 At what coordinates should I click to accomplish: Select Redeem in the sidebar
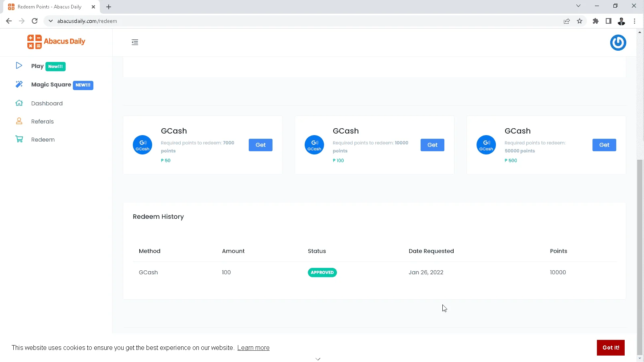click(43, 140)
